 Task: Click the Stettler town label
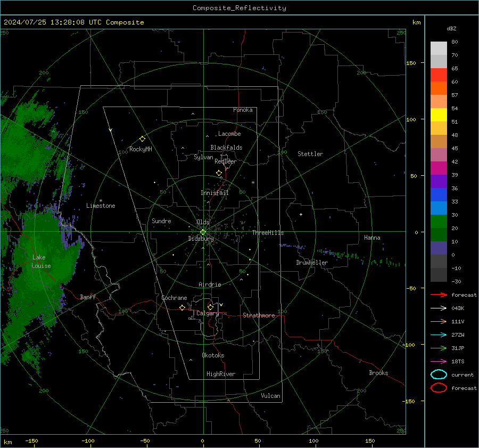(310, 154)
